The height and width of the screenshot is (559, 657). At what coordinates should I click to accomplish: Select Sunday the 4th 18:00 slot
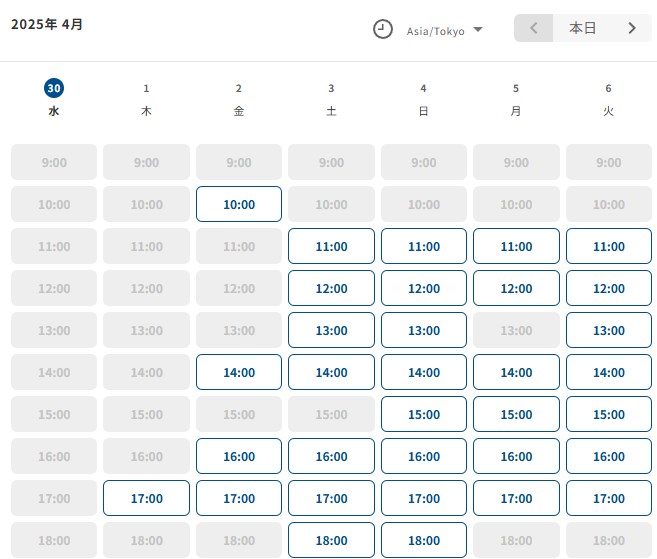424,540
